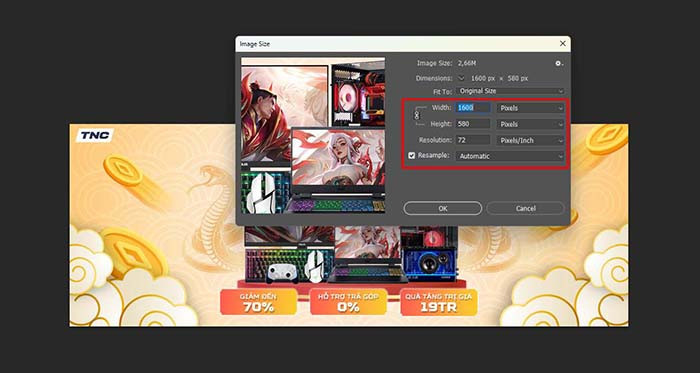
Task: Click the preview image in the dialog
Action: [313, 135]
